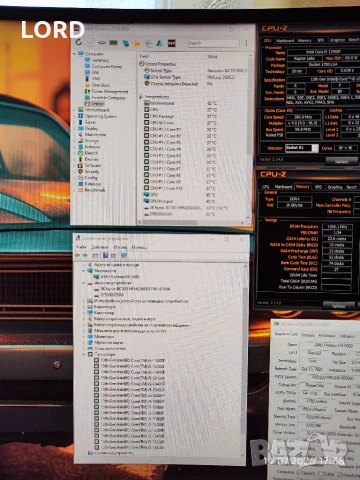The image size is (360, 480).
Task: Click the Devices icon in AIDA64 tree
Action: pyautogui.click(x=80, y=159)
